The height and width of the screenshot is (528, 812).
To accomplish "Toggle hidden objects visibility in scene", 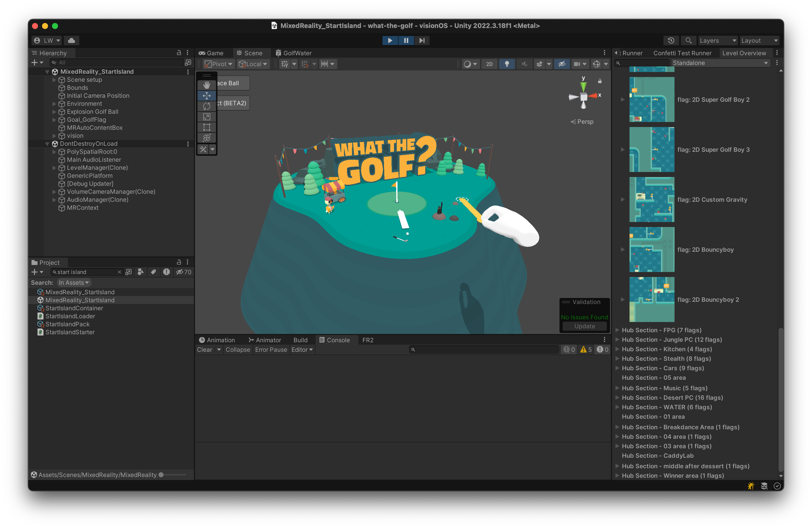I will [562, 64].
